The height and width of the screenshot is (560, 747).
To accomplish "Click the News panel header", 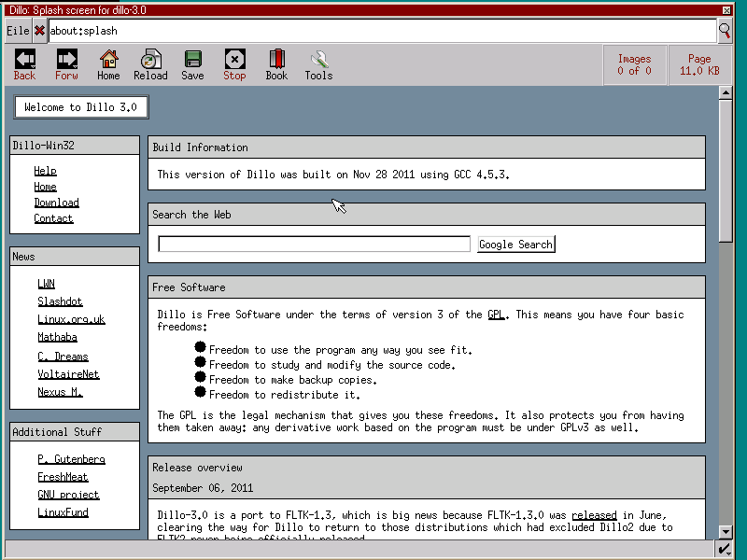I will point(75,256).
